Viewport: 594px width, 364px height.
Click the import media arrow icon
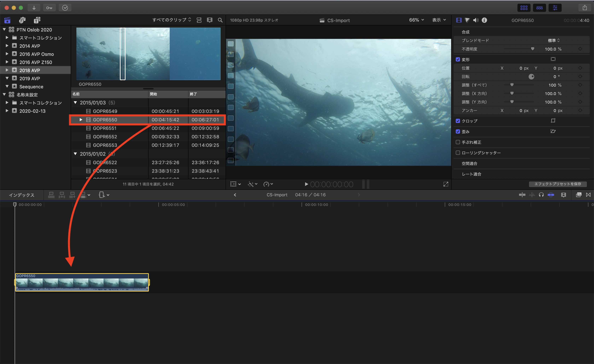pos(34,8)
